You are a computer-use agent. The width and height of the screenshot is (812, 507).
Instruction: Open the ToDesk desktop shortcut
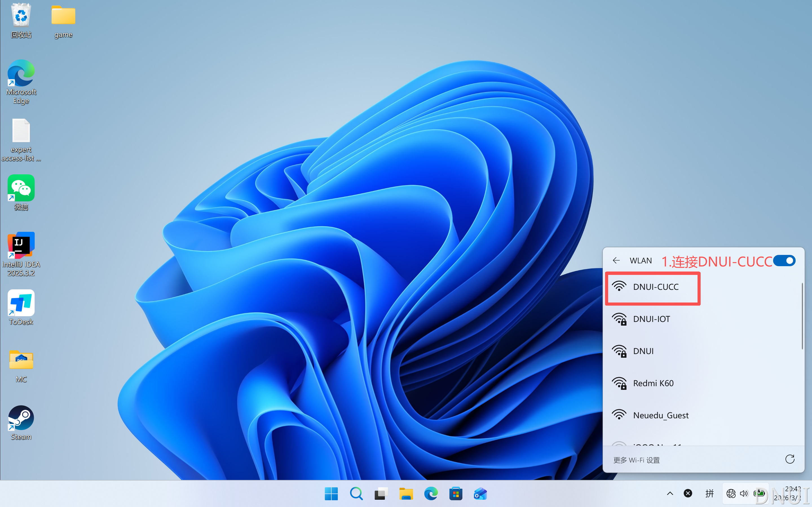21,303
